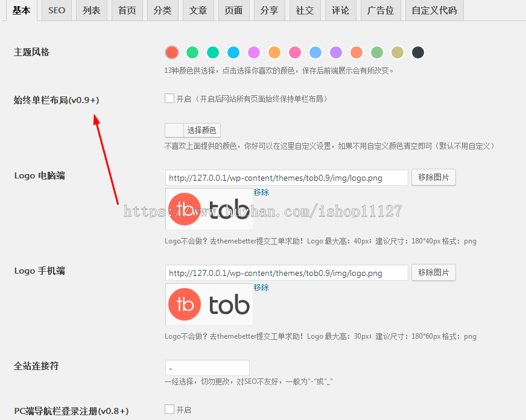This screenshot has height=420, width=526.
Task: Select the muted sage green theme color
Action: click(377, 52)
